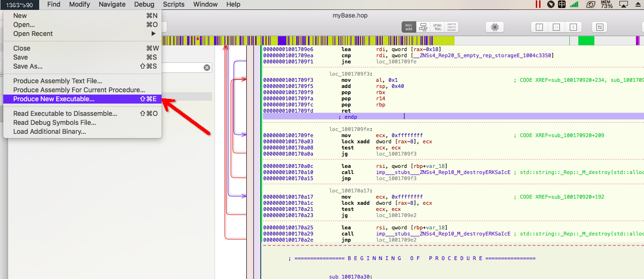
Task: Switch to assembly (mov add) view mode
Action: click(x=409, y=27)
